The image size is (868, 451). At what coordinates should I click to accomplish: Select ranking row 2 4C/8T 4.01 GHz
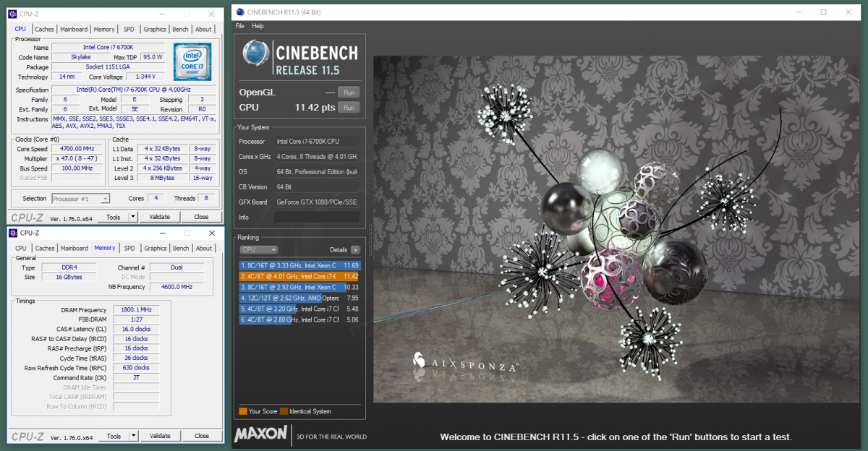[299, 276]
